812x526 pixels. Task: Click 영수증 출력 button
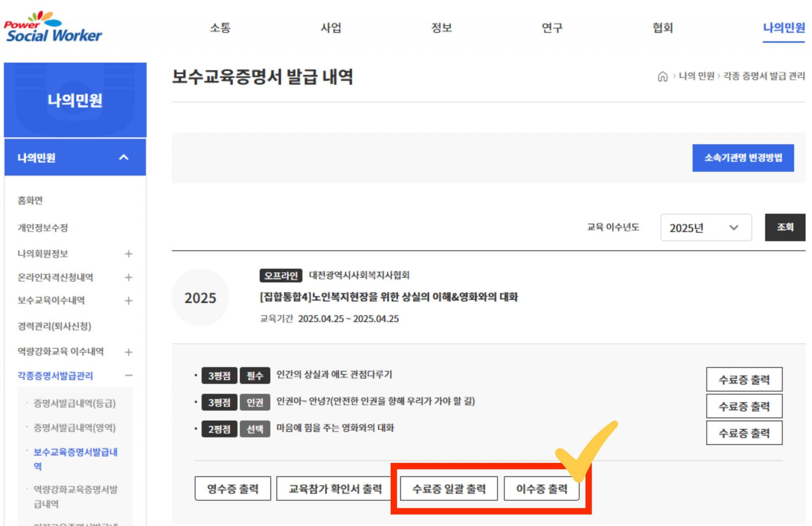point(233,489)
